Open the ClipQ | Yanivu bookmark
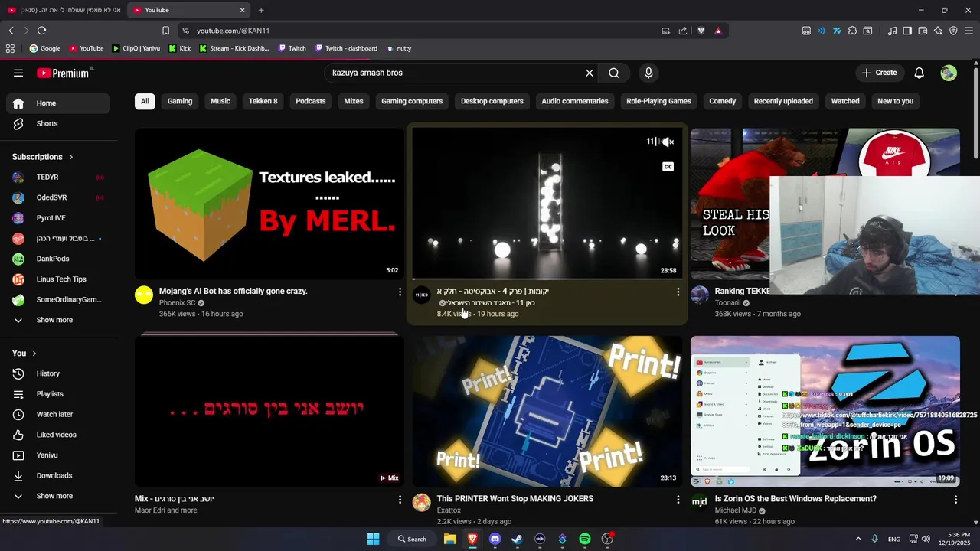Viewport: 980px width, 551px height. pos(136,48)
